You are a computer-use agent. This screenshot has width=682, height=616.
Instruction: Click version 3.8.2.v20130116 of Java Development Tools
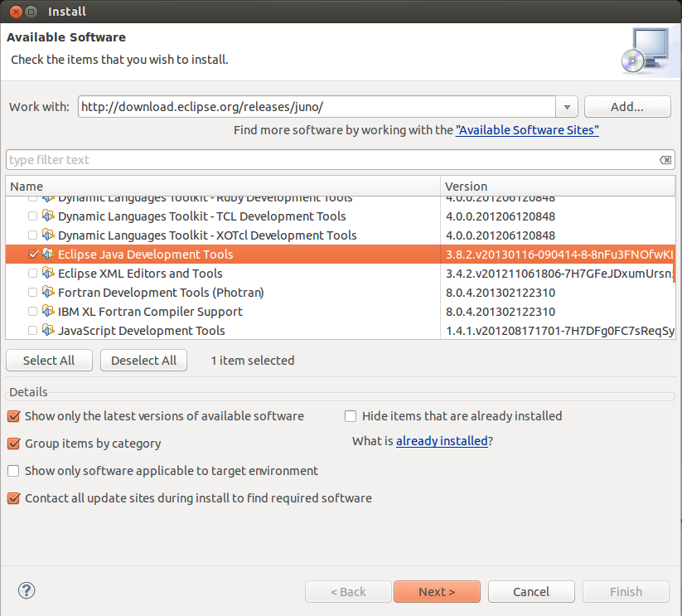[559, 254]
